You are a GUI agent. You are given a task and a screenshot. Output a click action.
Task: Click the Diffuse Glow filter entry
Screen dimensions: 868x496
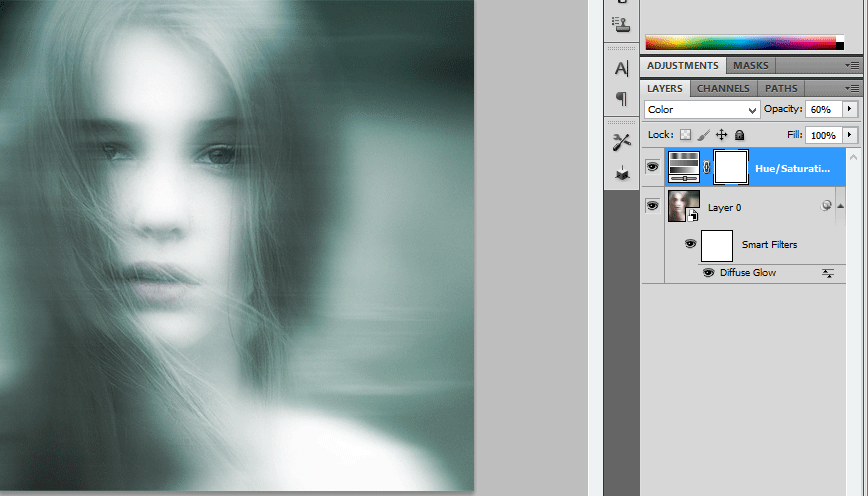point(748,272)
